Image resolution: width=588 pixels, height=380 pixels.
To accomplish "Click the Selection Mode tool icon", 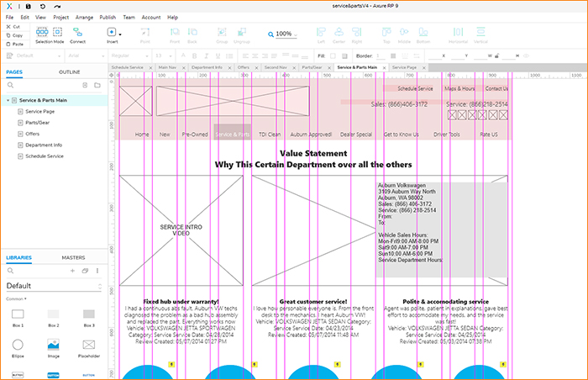I will pyautogui.click(x=49, y=32).
